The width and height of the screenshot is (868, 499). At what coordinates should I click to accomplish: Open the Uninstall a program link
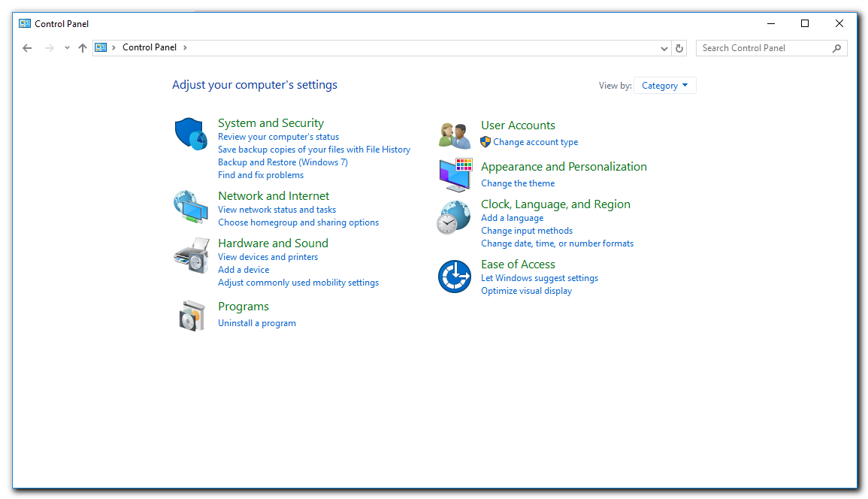pyautogui.click(x=257, y=323)
